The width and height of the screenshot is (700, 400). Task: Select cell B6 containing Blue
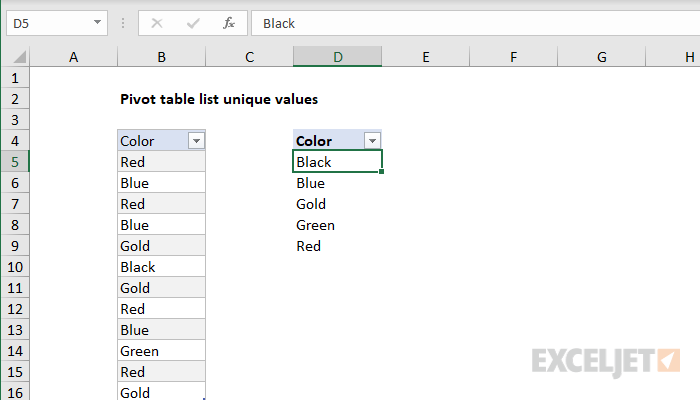coord(162,183)
